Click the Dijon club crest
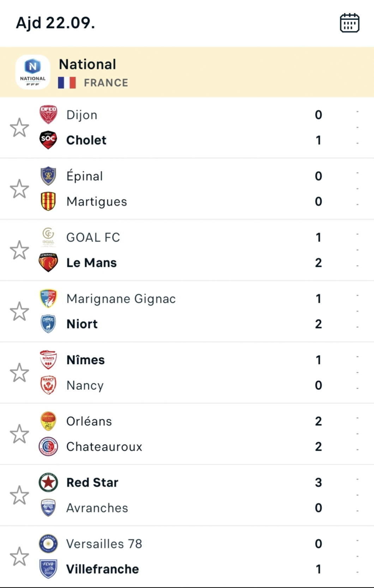Screen dimensions: 374x588 click(x=48, y=115)
